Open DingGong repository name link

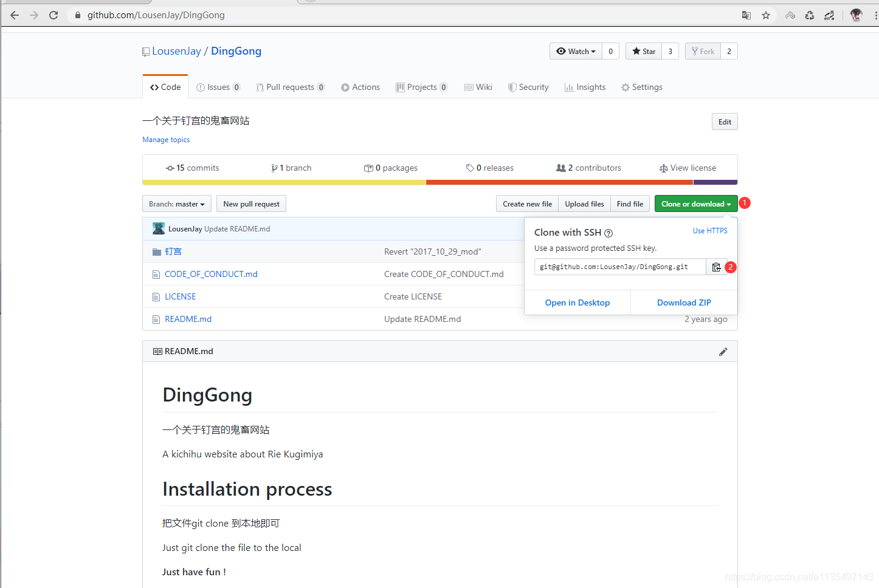click(x=236, y=51)
